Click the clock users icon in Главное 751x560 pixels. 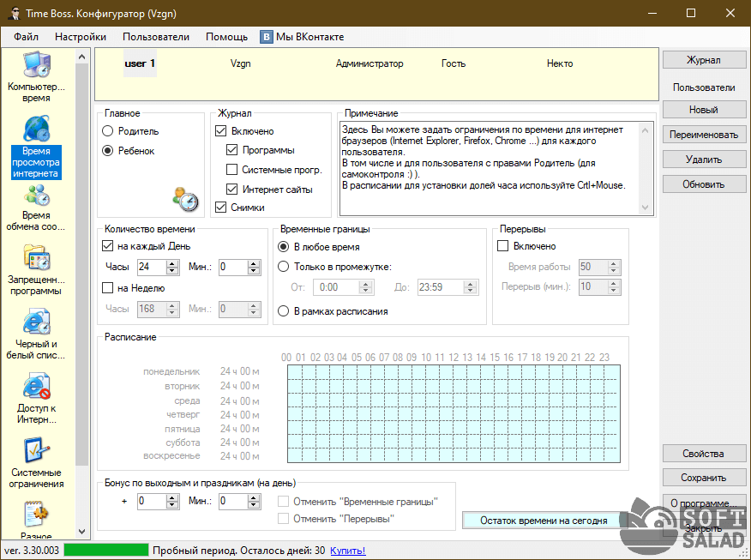click(x=184, y=199)
